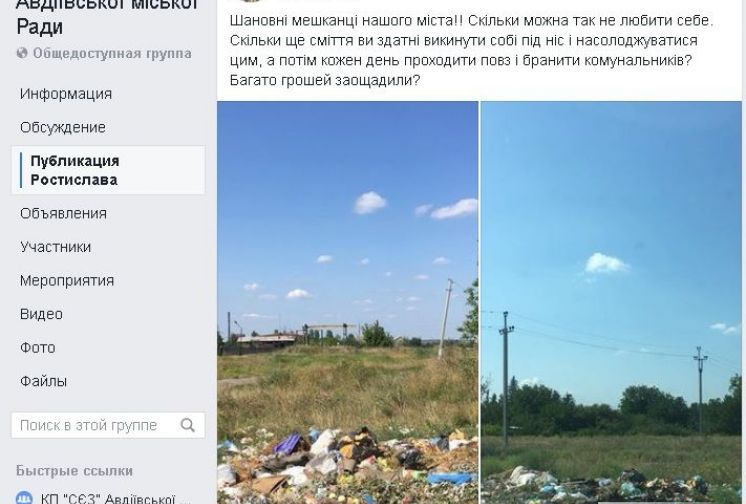Open the Видео section
This screenshot has width=746, height=504.
[41, 314]
